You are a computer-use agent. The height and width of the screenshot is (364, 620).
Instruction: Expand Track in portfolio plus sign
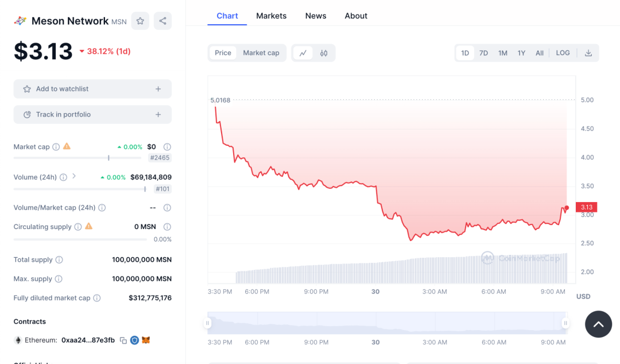click(158, 115)
